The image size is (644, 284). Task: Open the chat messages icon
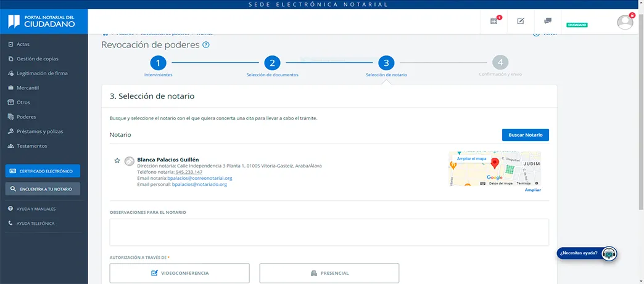click(x=547, y=21)
